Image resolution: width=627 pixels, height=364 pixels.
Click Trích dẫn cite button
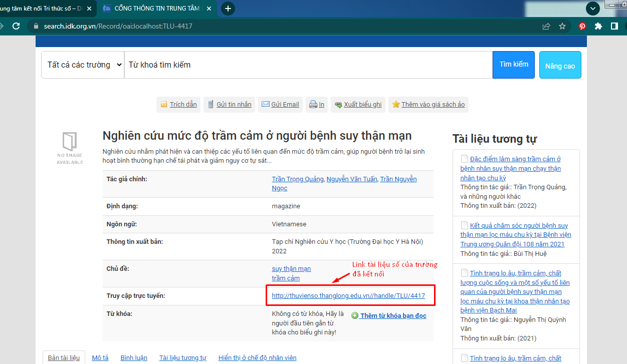tap(178, 105)
